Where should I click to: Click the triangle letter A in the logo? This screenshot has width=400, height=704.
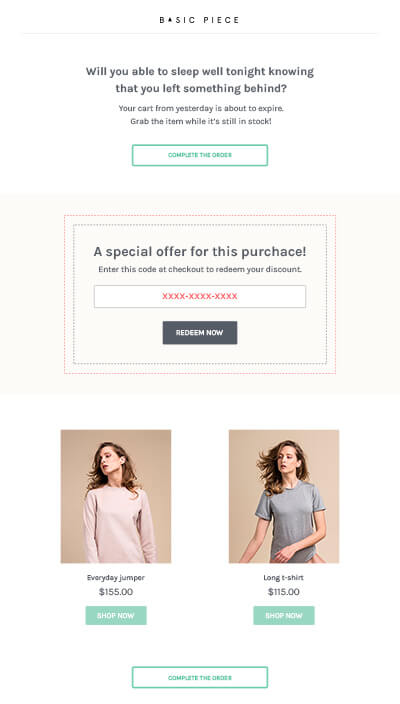click(x=170, y=20)
